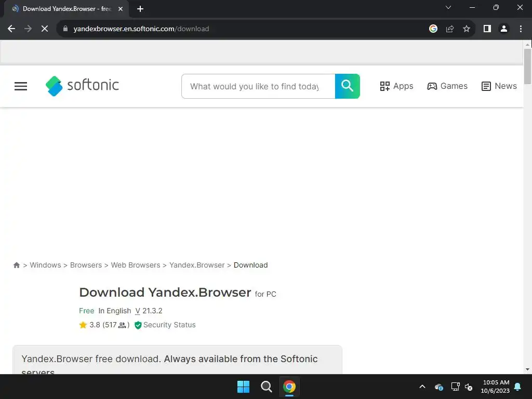Click the Security Status link
Screen dimensions: 532x399
169,325
